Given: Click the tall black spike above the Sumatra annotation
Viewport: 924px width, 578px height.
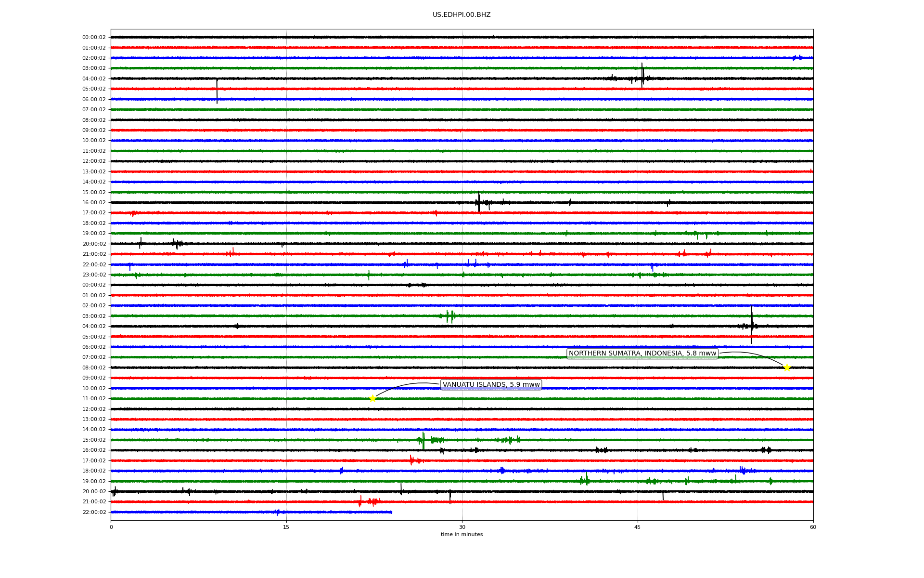Looking at the screenshot, I should tap(752, 325).
